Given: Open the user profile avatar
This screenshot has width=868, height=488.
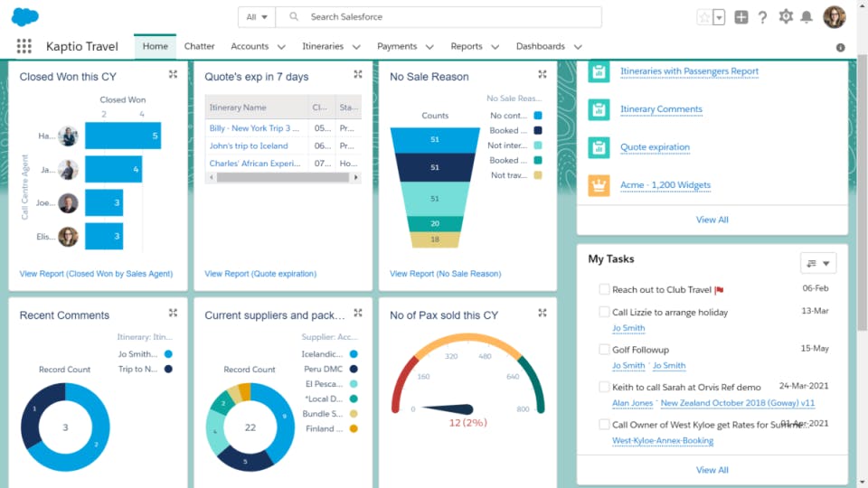Looking at the screenshot, I should 835,16.
